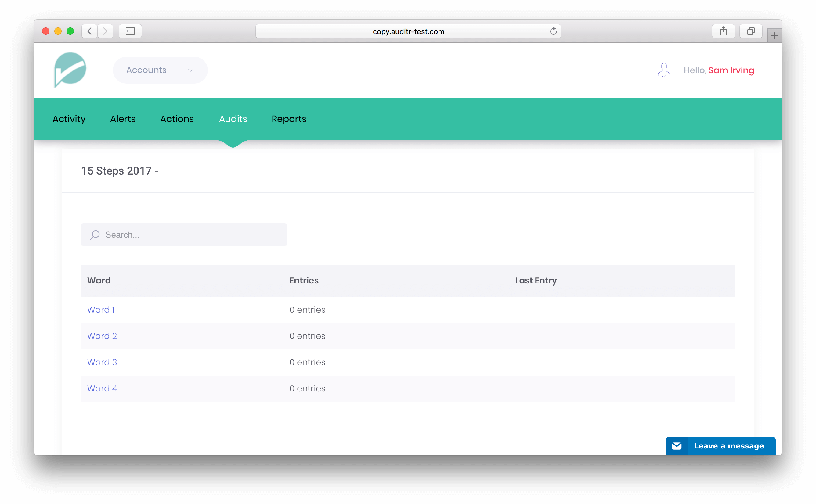
Task: Open the Alerts tab
Action: 123,119
